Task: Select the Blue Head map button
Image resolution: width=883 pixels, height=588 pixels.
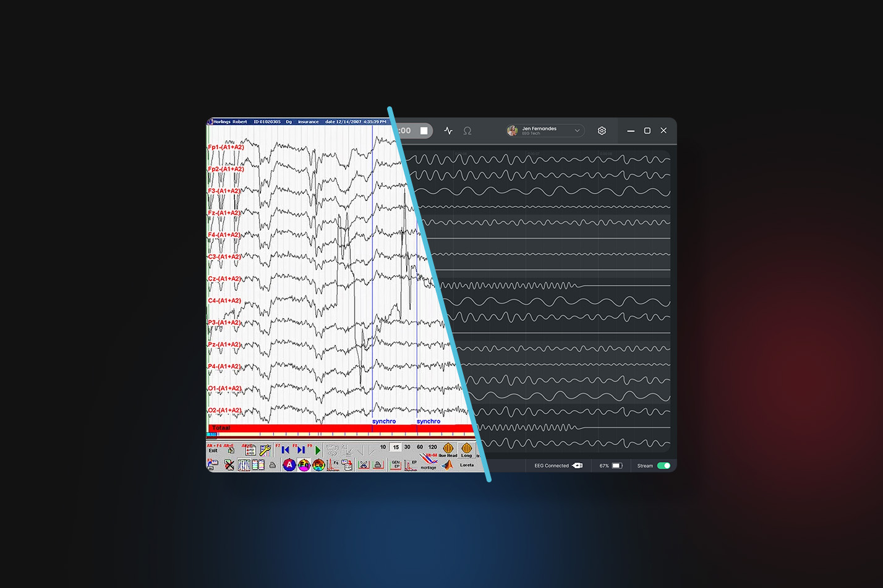Action: coord(448,450)
